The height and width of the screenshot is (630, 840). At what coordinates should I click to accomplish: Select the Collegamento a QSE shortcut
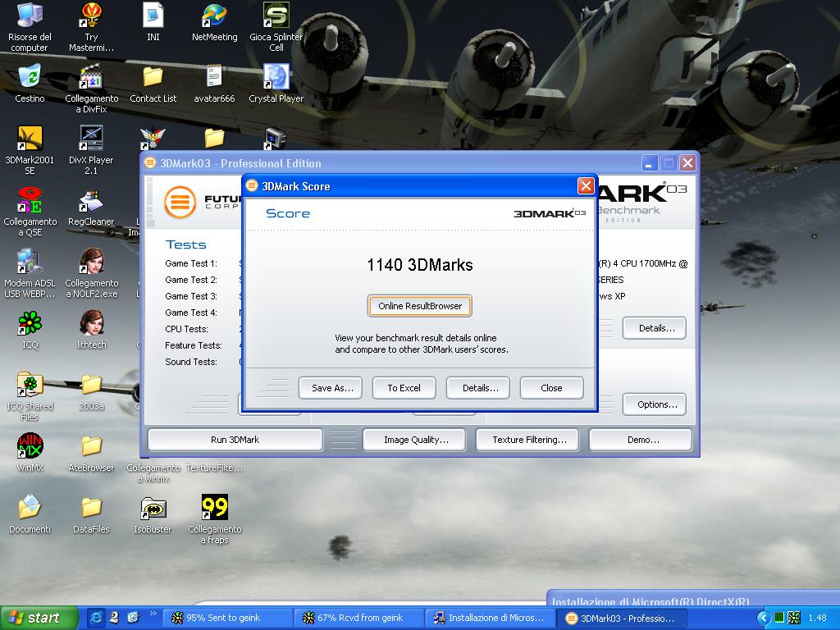point(30,212)
